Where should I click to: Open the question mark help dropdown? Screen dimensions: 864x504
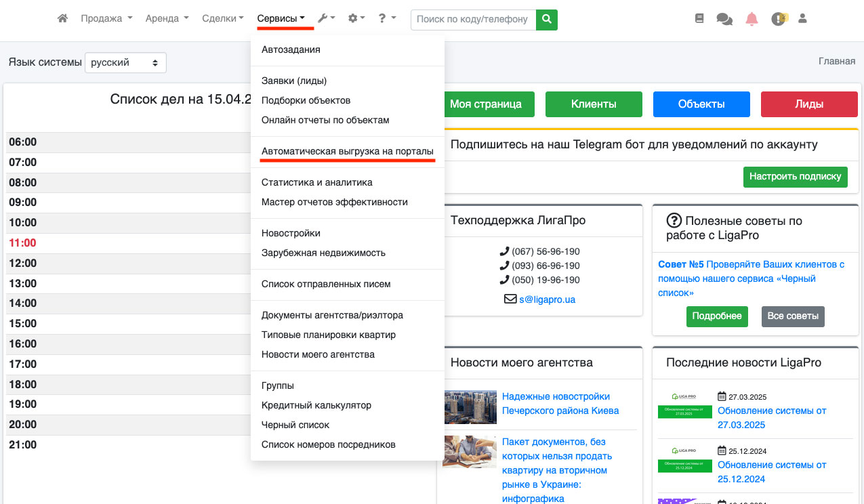click(387, 19)
